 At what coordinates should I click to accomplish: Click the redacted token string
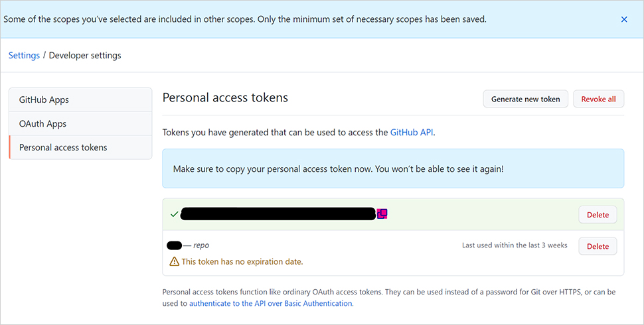click(x=278, y=214)
